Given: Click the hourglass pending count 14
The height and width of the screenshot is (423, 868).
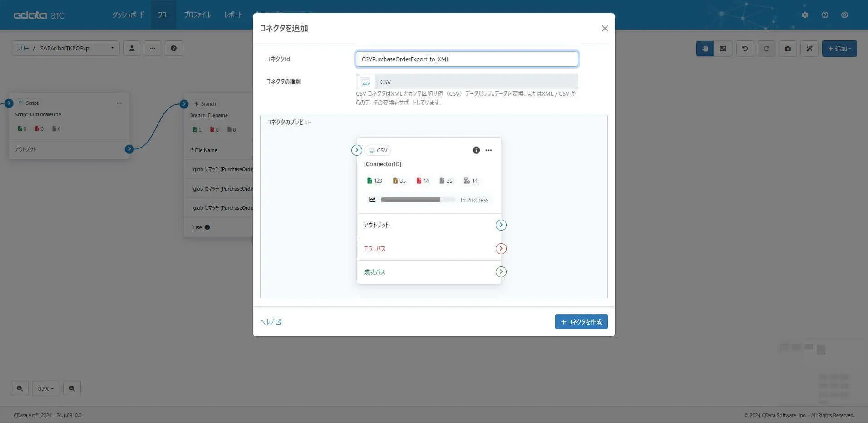Looking at the screenshot, I should tap(470, 181).
